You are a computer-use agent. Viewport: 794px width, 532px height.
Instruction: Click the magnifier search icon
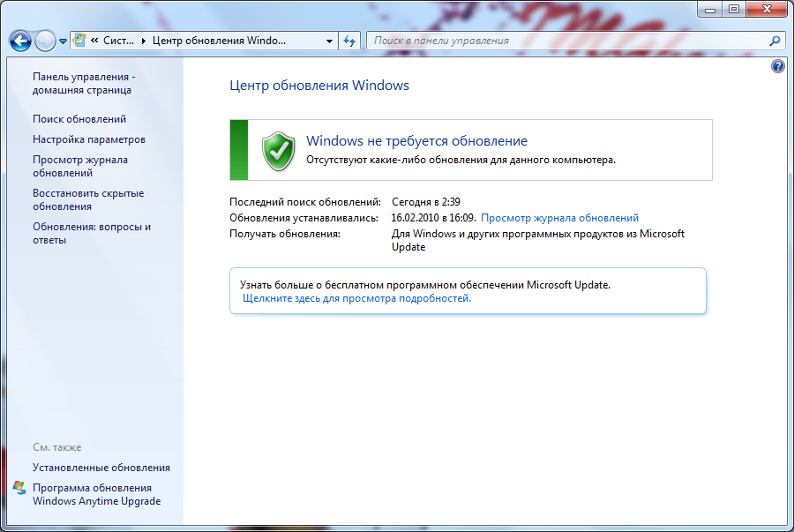775,41
